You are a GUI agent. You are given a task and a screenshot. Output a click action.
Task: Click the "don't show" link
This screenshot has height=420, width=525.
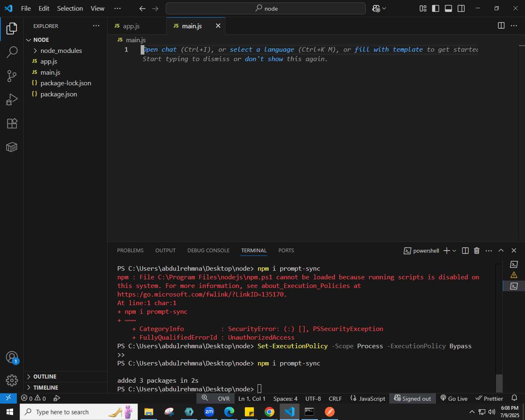point(264,59)
